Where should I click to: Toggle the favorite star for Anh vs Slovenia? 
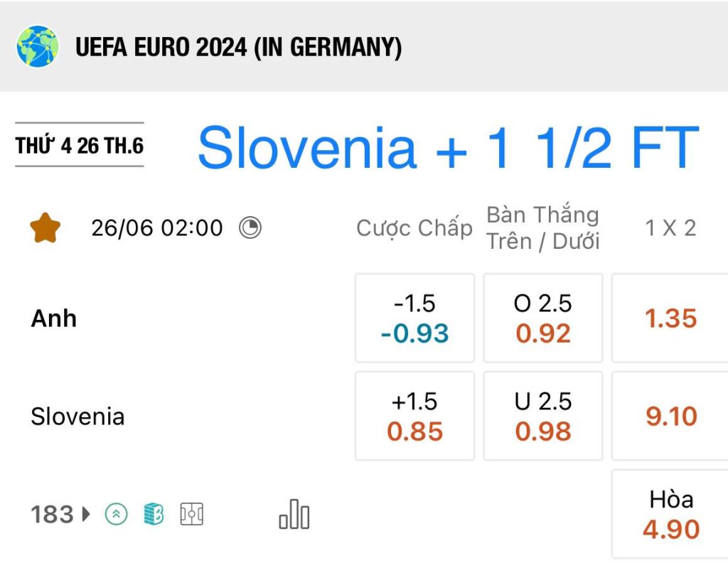[45, 228]
